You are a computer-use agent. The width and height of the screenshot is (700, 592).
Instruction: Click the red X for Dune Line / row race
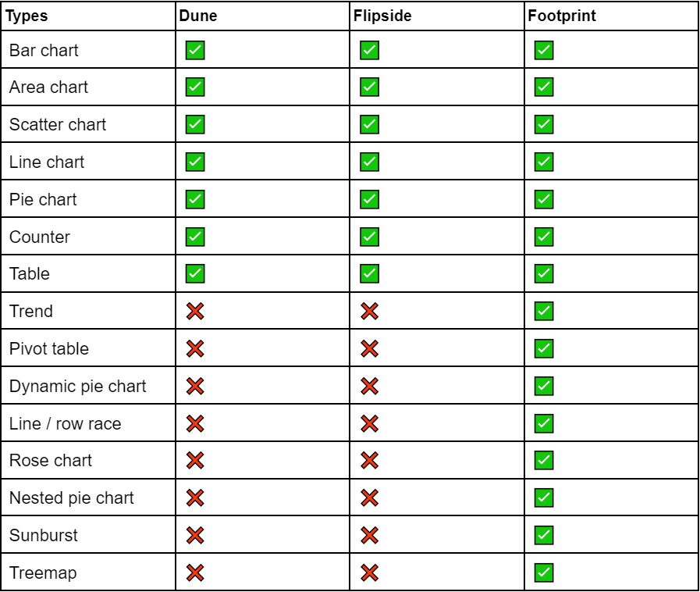click(194, 423)
